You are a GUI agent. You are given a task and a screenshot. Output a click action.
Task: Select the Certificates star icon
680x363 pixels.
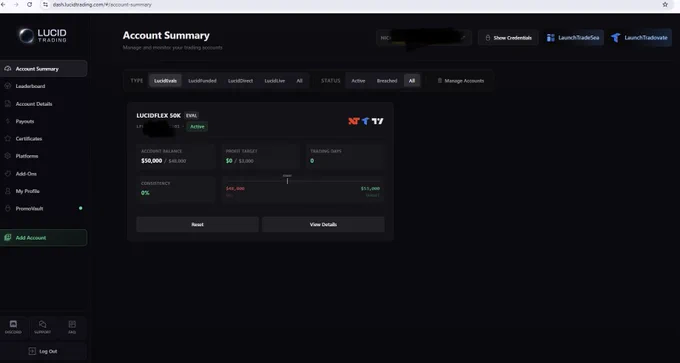point(7,139)
